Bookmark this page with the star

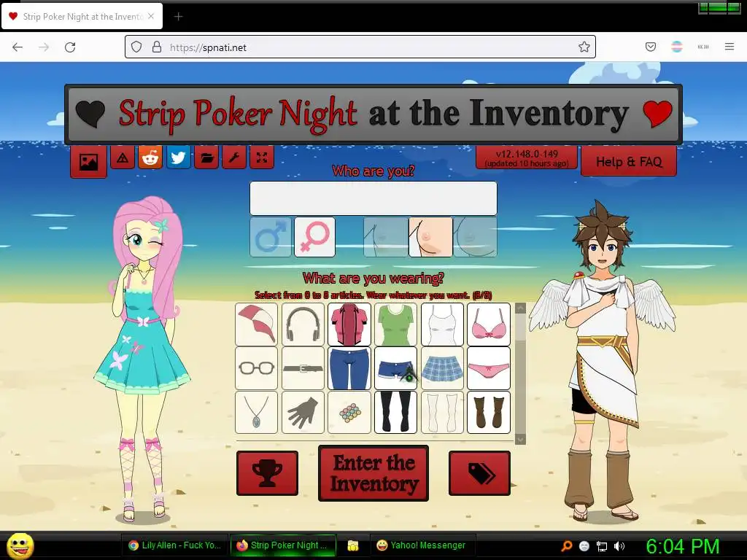584,47
